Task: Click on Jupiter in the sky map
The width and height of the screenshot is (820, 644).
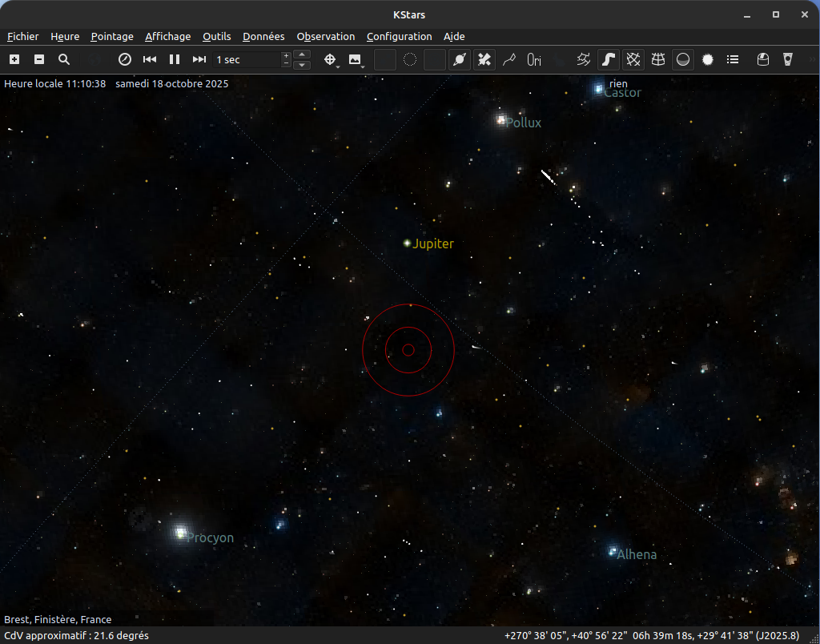Action: 408,243
